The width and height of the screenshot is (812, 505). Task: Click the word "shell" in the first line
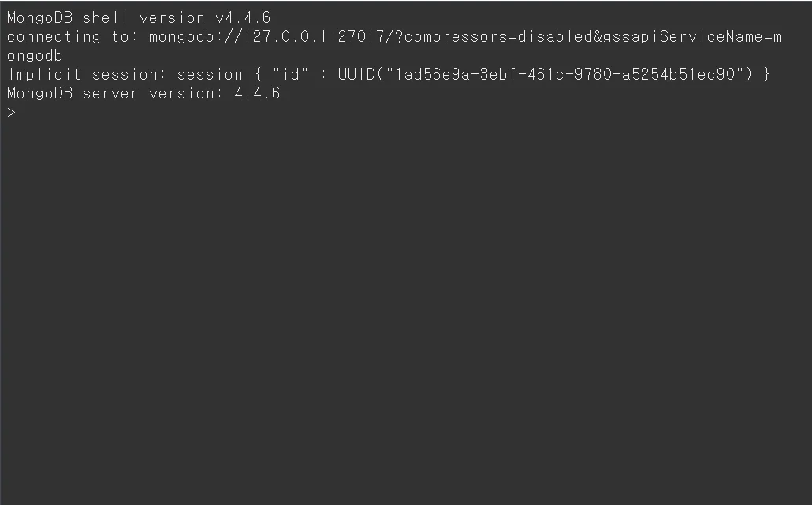tap(106, 17)
